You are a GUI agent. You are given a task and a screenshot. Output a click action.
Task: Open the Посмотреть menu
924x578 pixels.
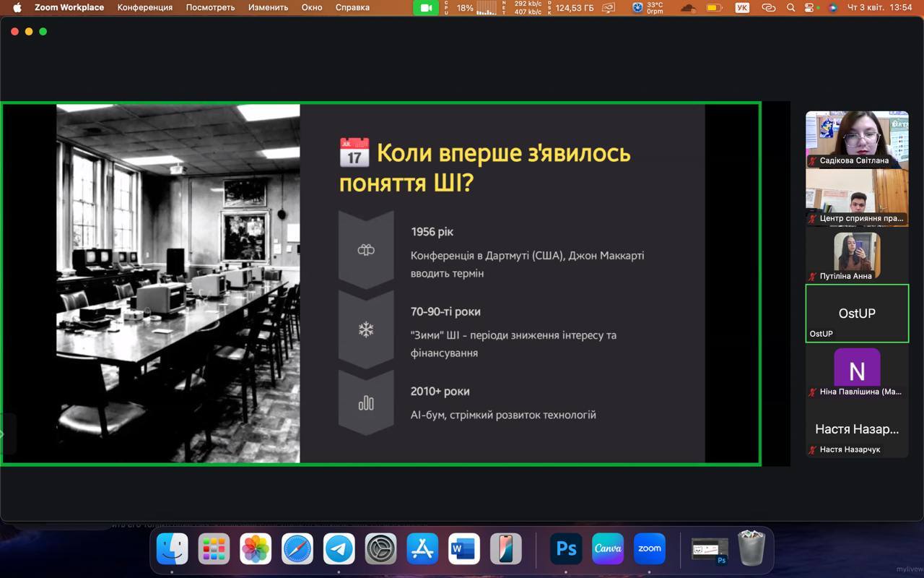[x=210, y=8]
